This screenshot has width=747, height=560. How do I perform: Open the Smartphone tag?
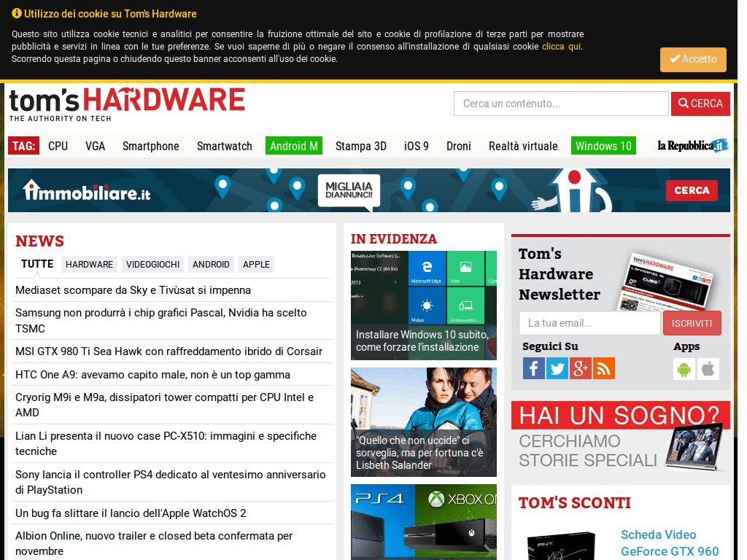150,146
